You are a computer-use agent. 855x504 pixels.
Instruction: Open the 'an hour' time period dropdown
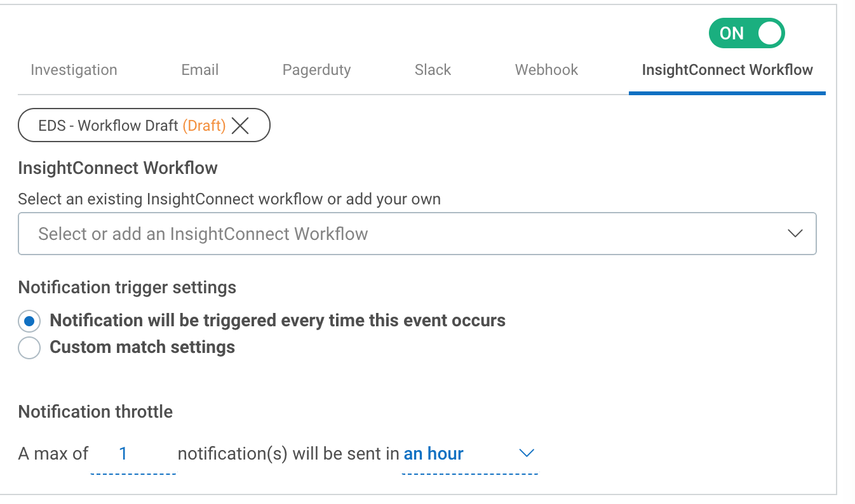(445, 454)
